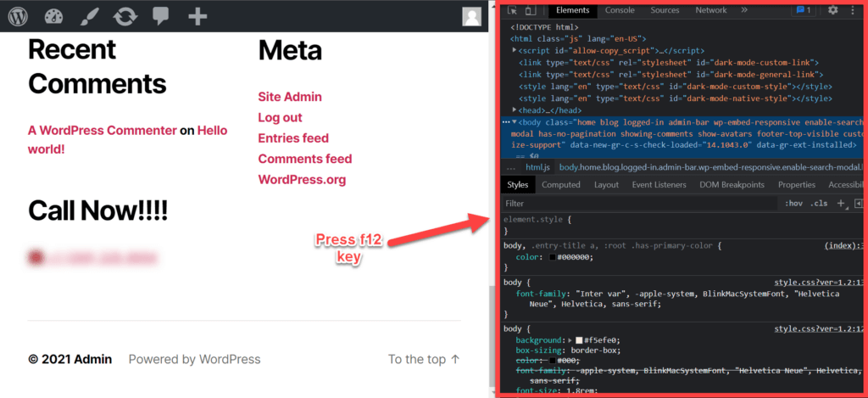
Task: Toggle the computed styles sidebar icon
Action: point(859,204)
